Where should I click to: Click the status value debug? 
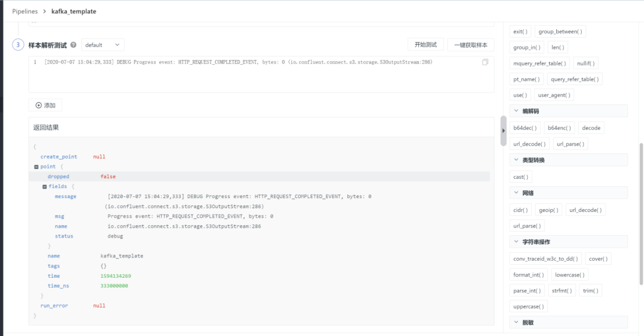coord(115,236)
